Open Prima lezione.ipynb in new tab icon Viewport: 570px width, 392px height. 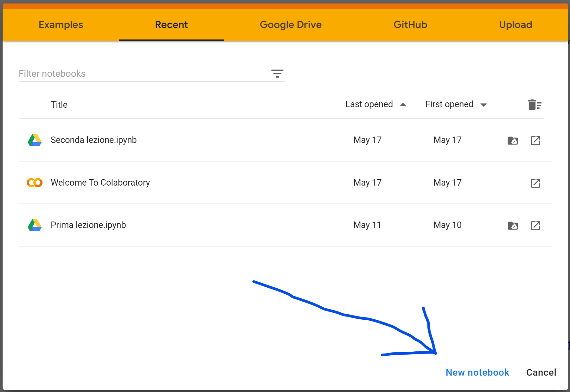pyautogui.click(x=535, y=226)
